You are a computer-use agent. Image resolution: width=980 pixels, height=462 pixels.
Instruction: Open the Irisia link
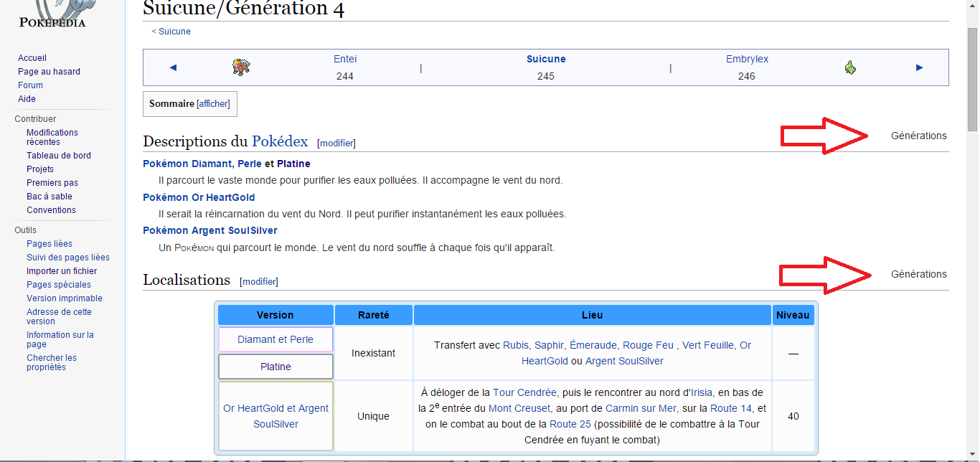(x=702, y=392)
